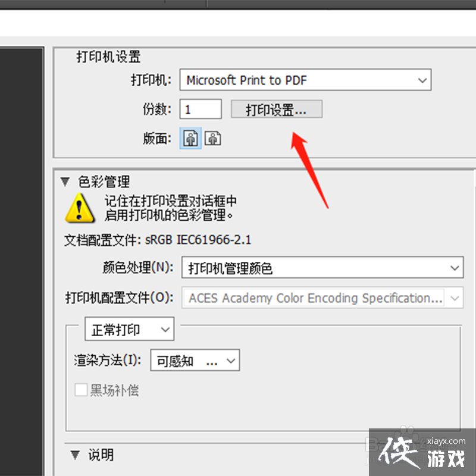Click the chevron on 正常打印 selector
Screen dimensions: 476x476
(x=165, y=330)
